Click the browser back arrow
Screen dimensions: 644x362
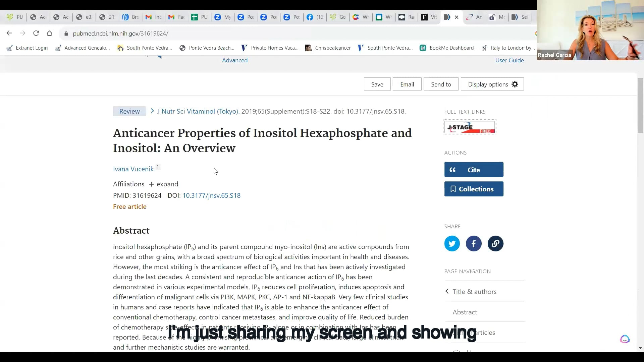[x=9, y=33]
